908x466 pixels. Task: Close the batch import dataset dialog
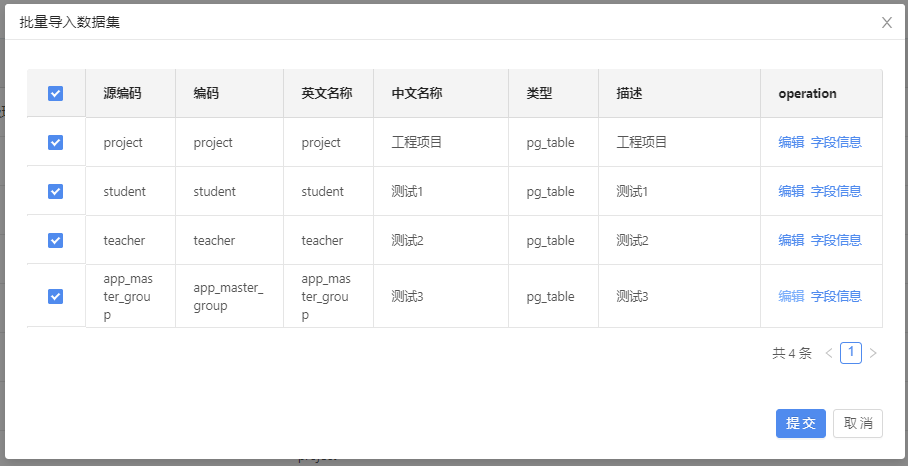coord(886,23)
